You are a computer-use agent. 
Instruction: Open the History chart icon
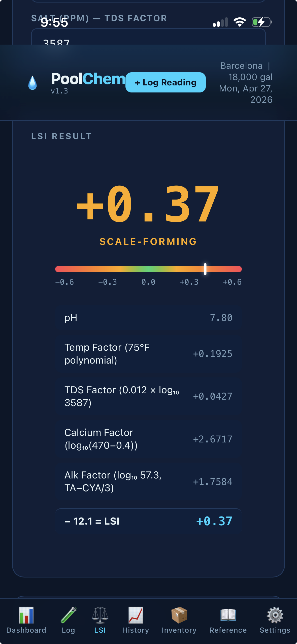(135, 615)
